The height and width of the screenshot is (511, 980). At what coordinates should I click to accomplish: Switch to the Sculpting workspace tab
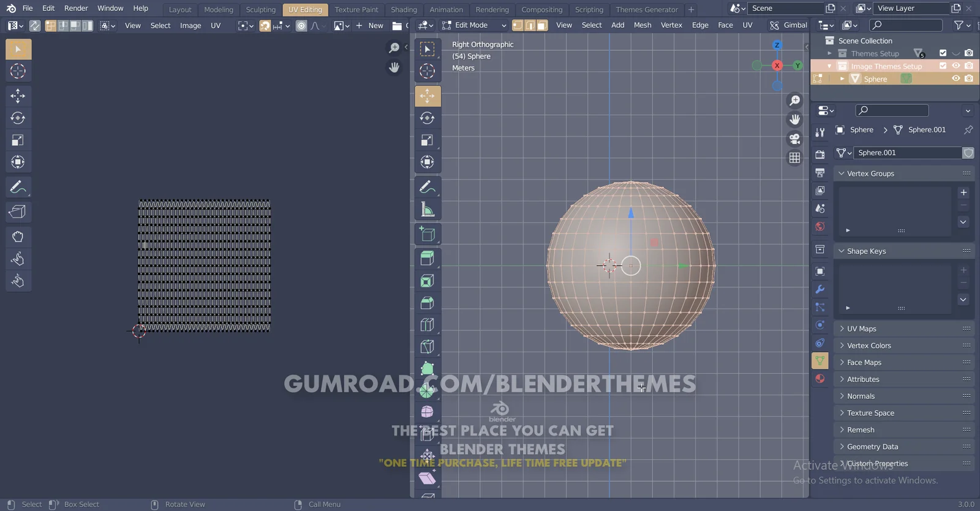[x=261, y=10]
